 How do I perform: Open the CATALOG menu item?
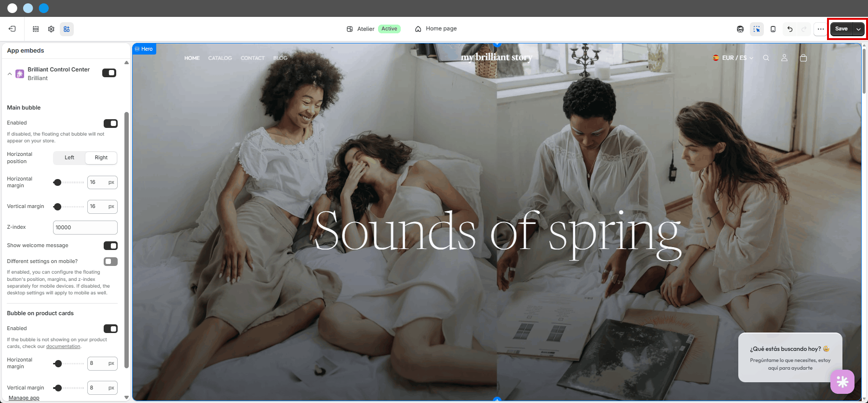(220, 58)
